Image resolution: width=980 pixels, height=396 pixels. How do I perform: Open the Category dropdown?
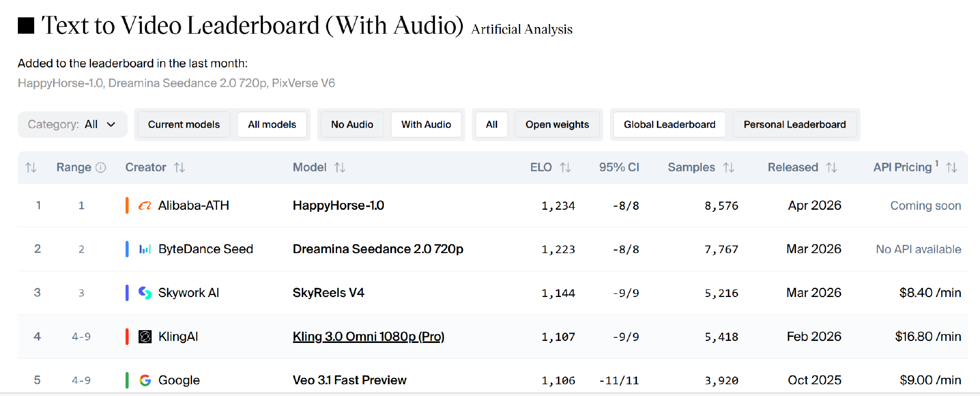click(72, 125)
